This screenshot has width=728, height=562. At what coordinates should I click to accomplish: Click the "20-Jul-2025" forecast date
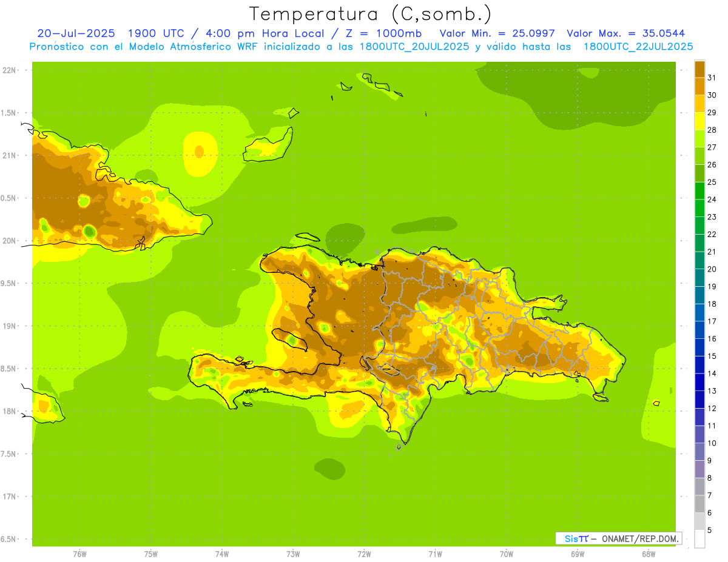tap(76, 33)
